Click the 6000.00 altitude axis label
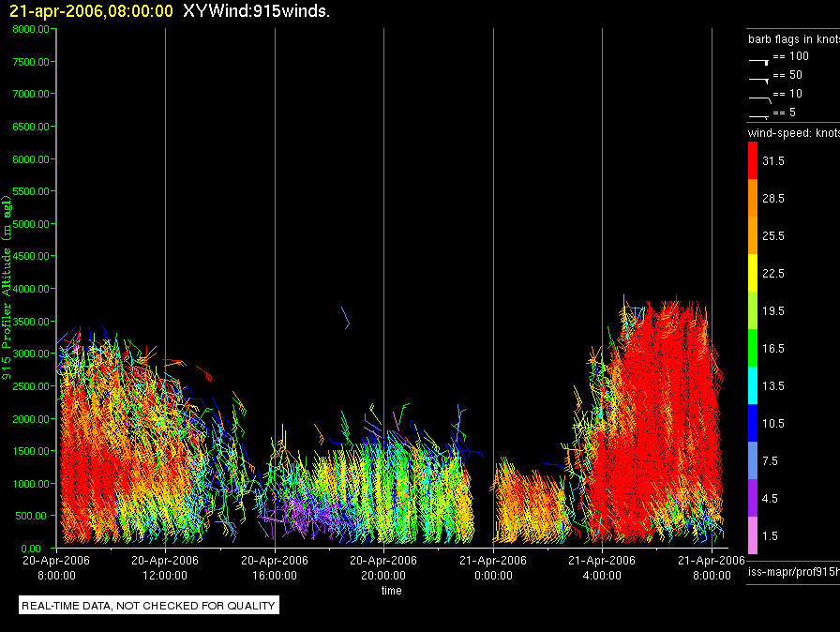 coord(31,159)
